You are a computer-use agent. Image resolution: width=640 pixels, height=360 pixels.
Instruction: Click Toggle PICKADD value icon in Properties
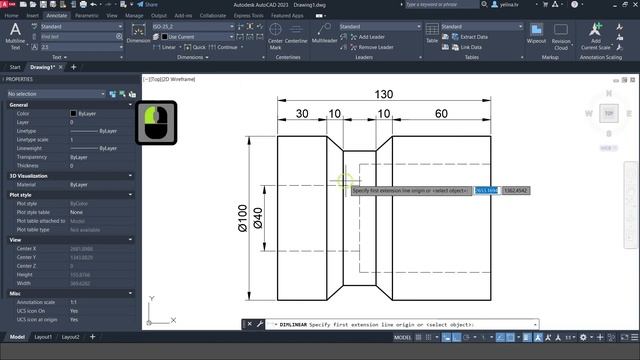coord(113,94)
